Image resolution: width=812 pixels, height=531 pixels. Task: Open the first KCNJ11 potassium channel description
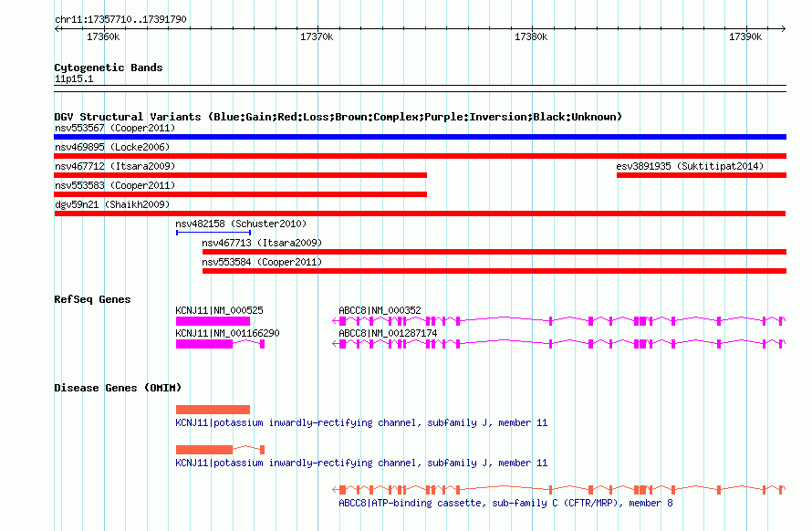(361, 422)
